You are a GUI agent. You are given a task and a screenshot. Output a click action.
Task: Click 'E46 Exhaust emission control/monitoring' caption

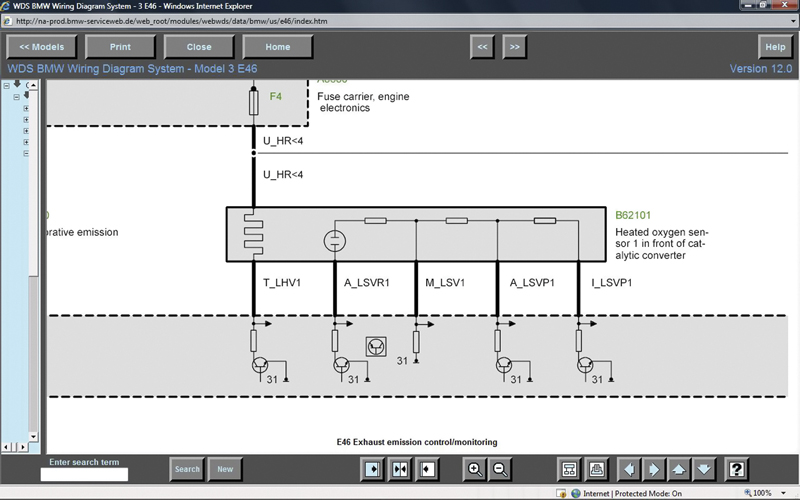417,442
